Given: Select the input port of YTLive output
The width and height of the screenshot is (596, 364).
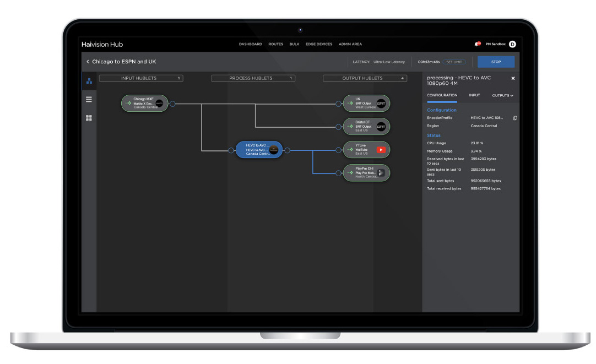Looking at the screenshot, I should click(338, 150).
